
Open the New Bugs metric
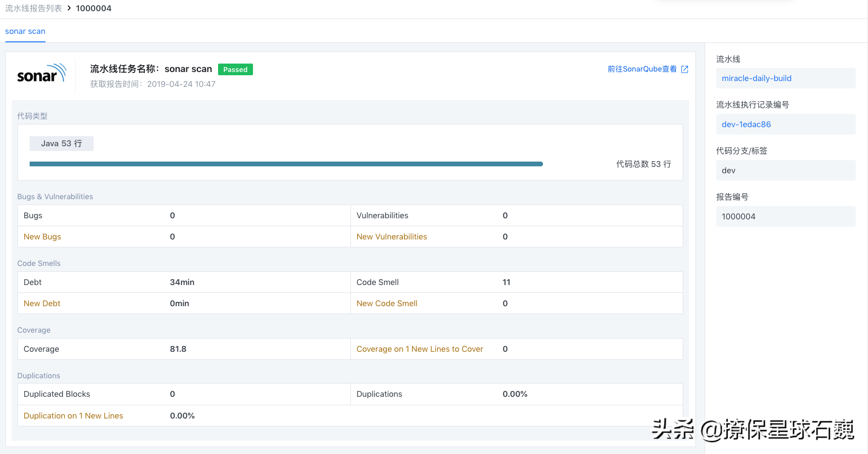coord(42,237)
